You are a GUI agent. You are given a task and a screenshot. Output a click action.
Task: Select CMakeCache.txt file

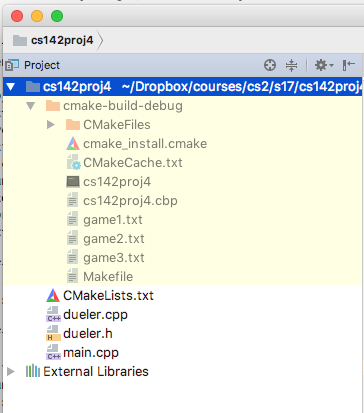click(x=133, y=163)
